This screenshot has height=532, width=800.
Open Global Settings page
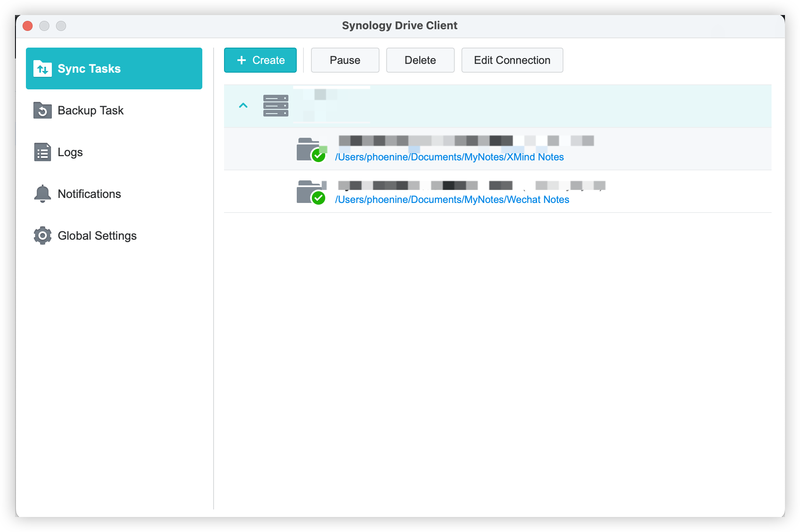pyautogui.click(x=97, y=236)
